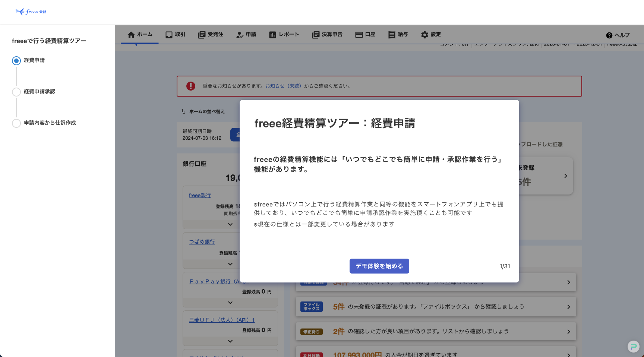The image size is (644, 357).
Task: Click the 取引 icon in navigation bar
Action: 169,35
